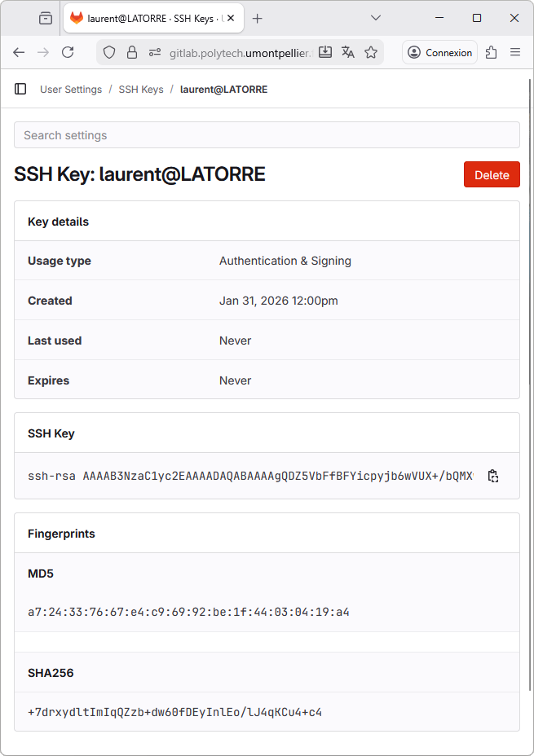Click the browser reload icon

pos(68,52)
